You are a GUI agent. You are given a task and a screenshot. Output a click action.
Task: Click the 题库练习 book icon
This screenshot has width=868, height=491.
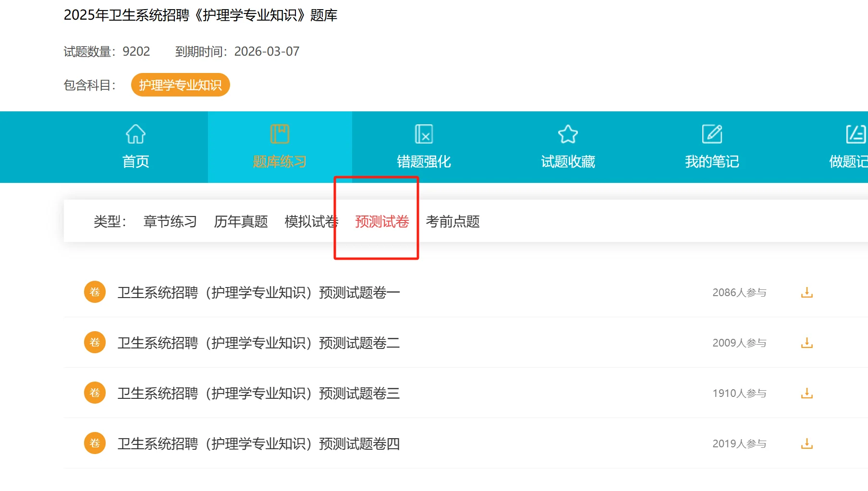click(280, 134)
